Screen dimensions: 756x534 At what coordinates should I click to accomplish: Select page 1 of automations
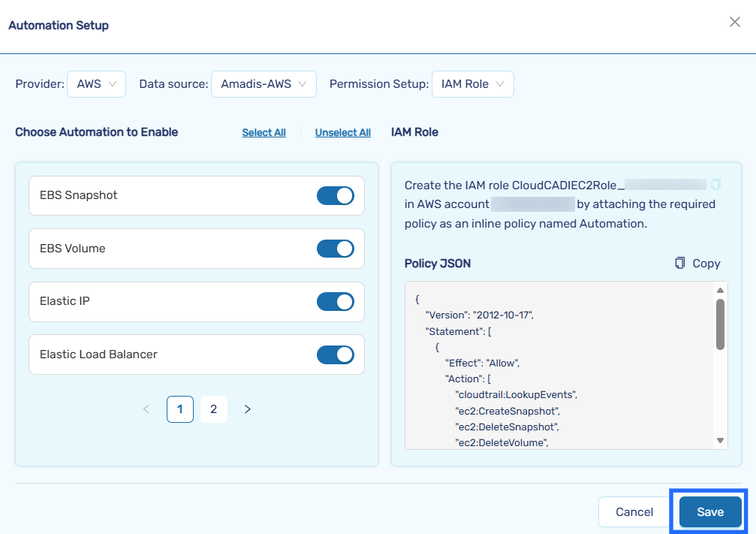tap(180, 409)
